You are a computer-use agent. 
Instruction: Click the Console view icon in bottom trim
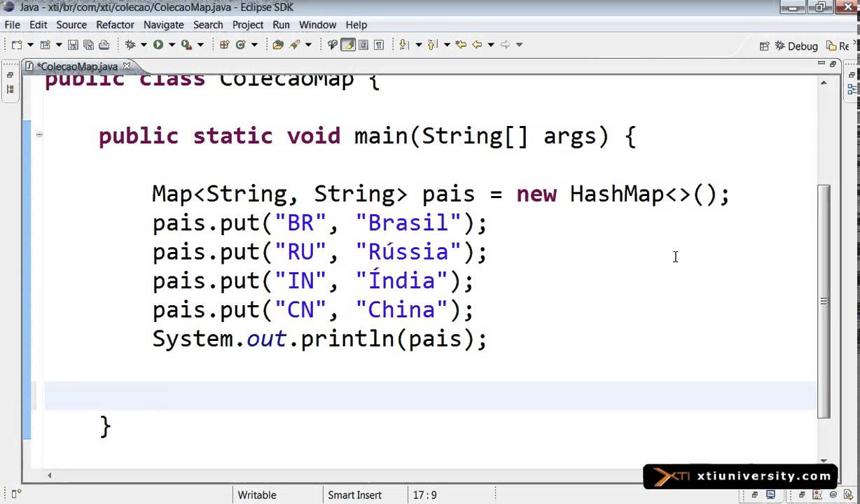[x=770, y=495]
